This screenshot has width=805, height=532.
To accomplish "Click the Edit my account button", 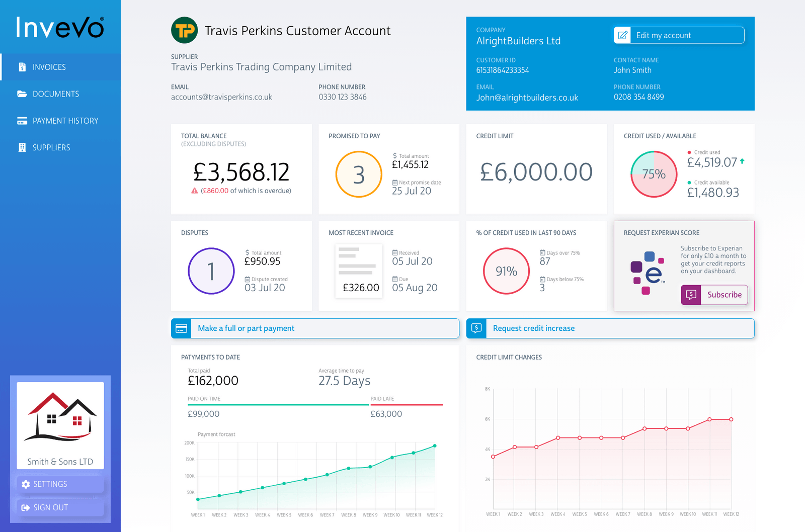I will [678, 35].
